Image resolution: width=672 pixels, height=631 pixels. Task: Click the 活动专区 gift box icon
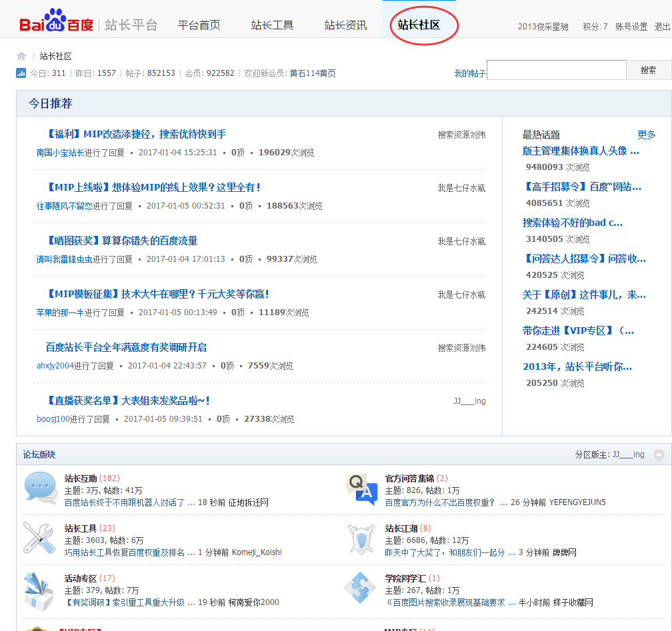[39, 591]
